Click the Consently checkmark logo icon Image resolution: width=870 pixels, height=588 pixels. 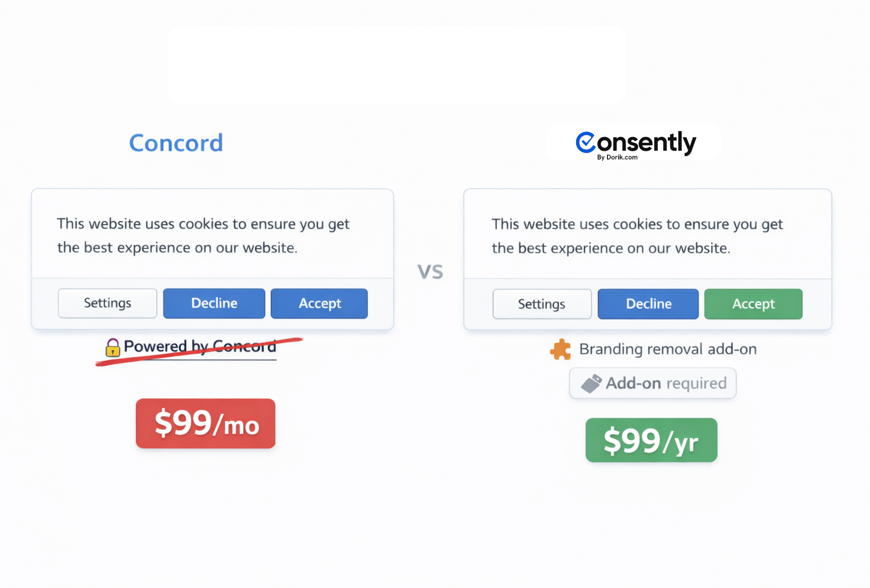click(585, 142)
